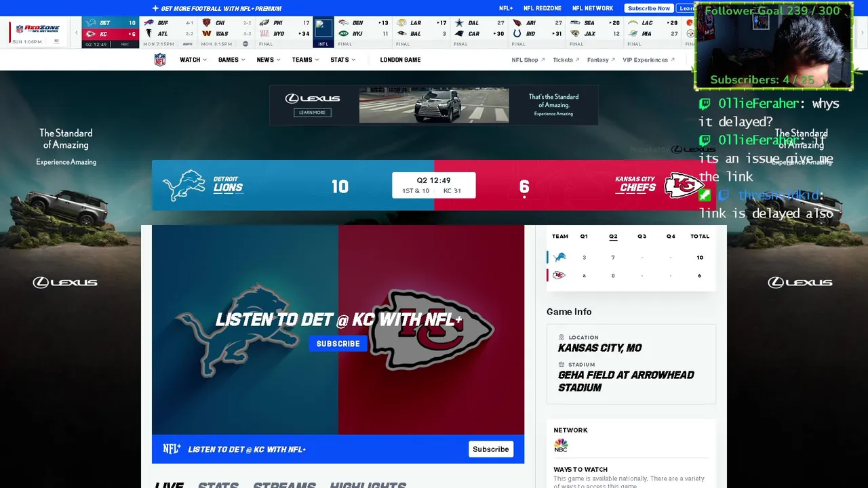Click the Jets logo in score strip

[x=343, y=33]
